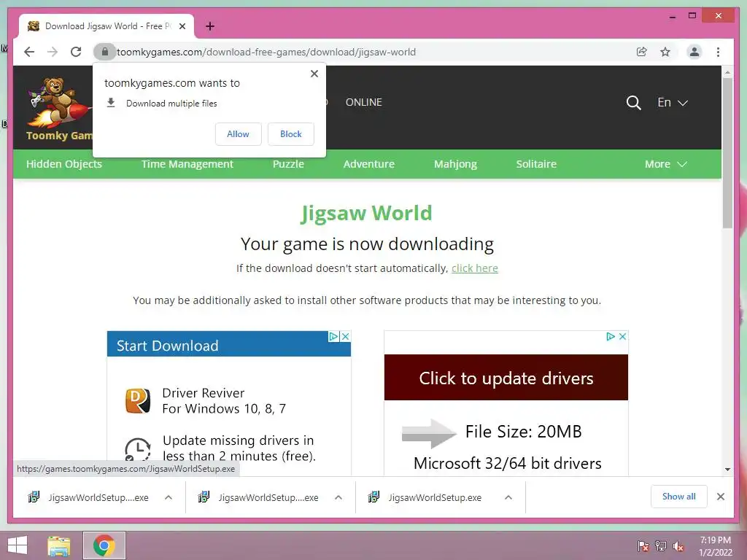Open a new browser tab

coord(209,26)
